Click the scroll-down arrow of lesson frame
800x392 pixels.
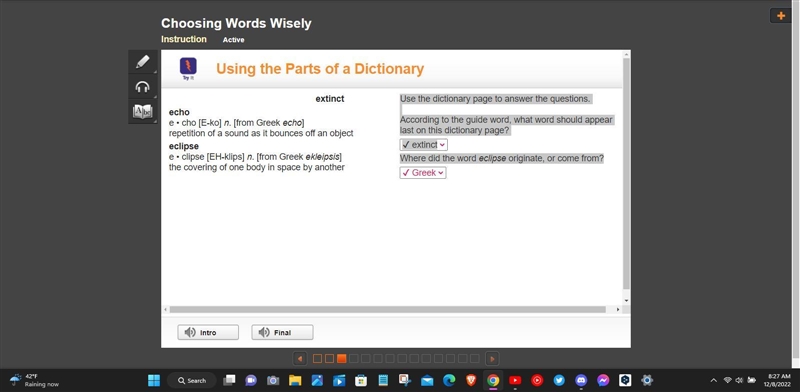click(627, 301)
